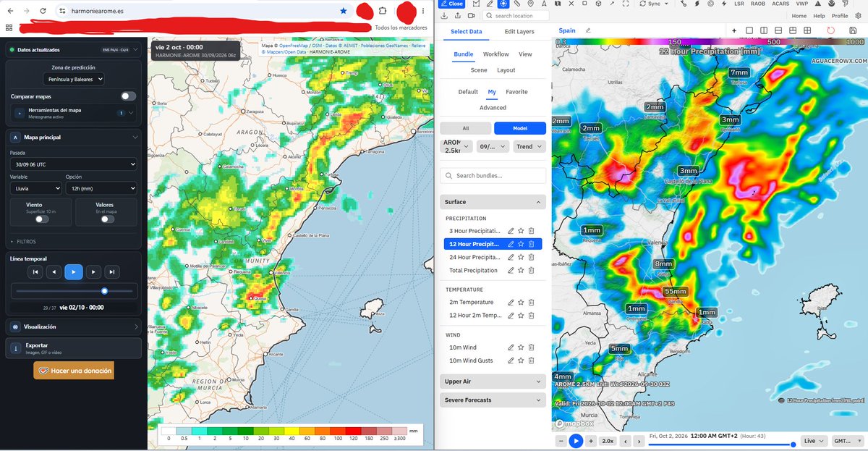Viewport: 868px width, 451px height.
Task: Click the fullscreen brackets icon in toolbar
Action: pyautogui.click(x=626, y=4)
